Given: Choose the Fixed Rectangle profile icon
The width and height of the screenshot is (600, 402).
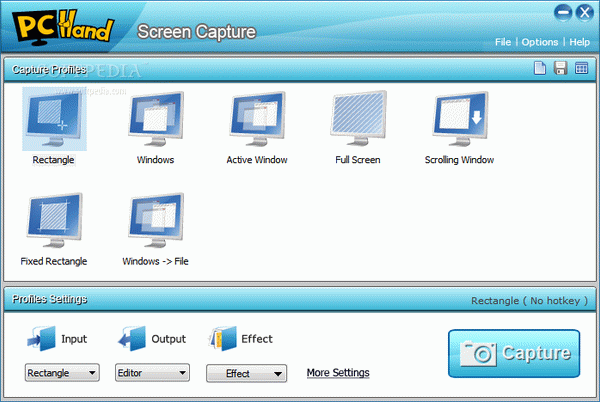Looking at the screenshot, I should 54,220.
